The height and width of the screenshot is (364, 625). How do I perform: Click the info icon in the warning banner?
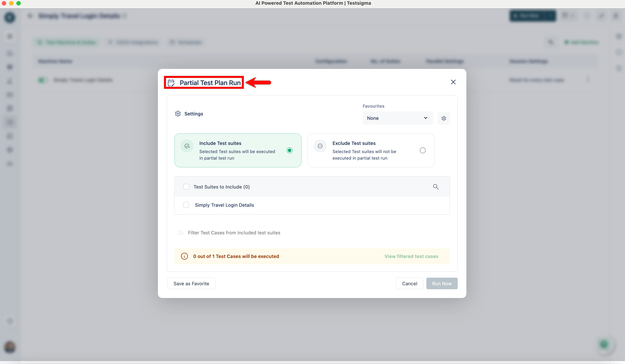184,256
